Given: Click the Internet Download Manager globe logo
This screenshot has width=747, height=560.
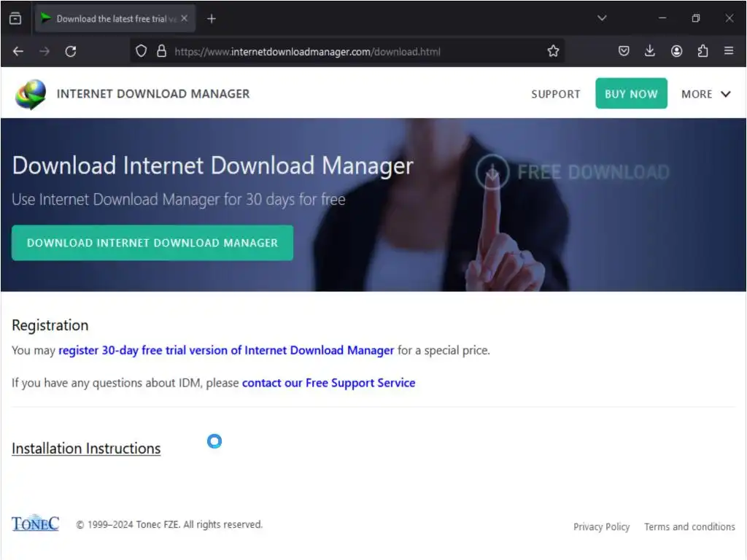Looking at the screenshot, I should click(31, 94).
